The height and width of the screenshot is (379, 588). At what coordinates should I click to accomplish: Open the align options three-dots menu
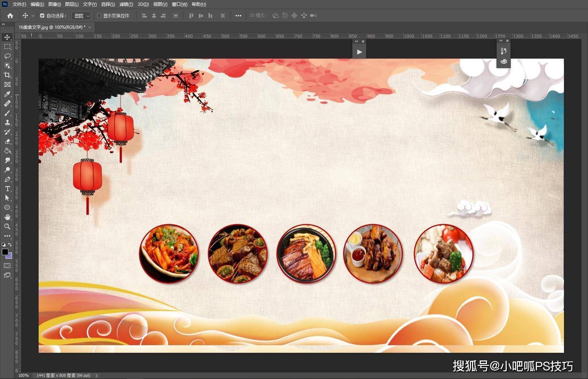point(238,16)
